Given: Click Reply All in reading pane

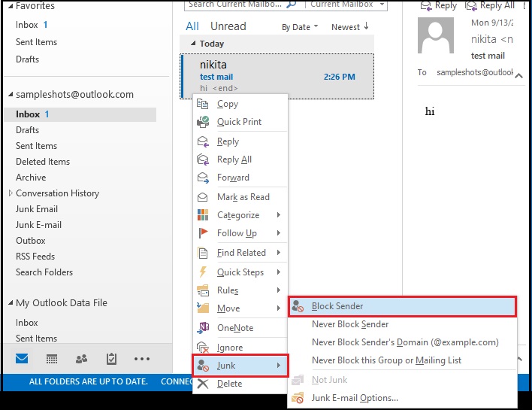Looking at the screenshot, I should pyautogui.click(x=491, y=5).
